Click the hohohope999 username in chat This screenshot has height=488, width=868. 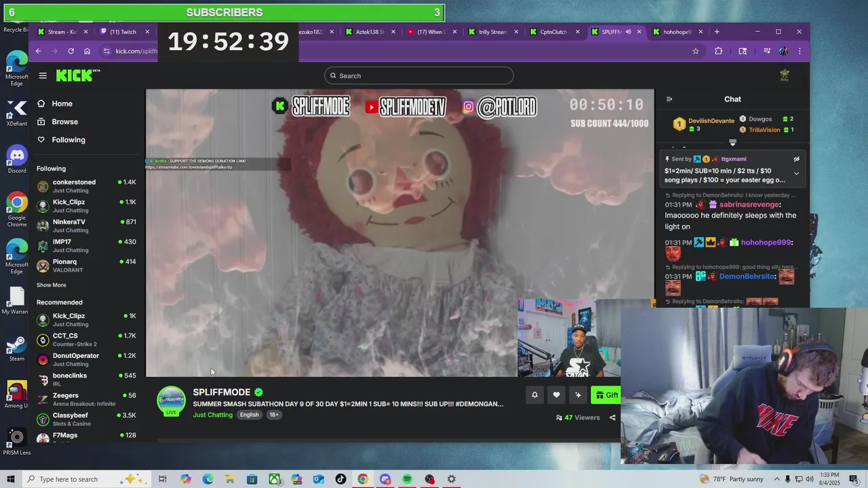pyautogui.click(x=766, y=243)
